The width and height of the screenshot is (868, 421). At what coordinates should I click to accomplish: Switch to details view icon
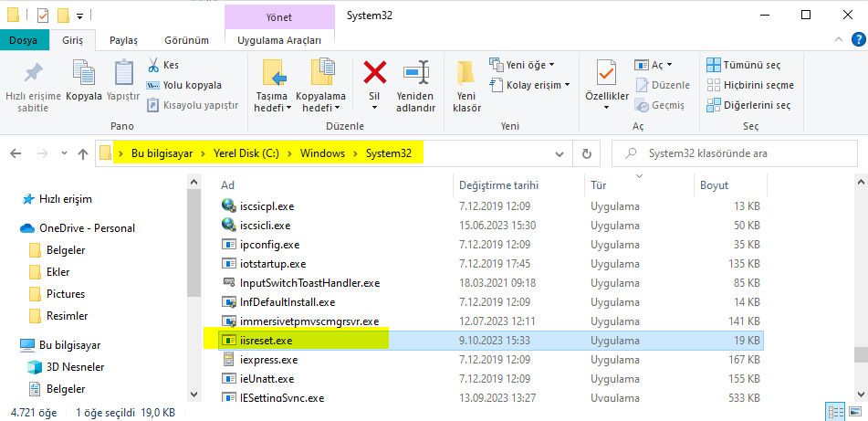835,412
